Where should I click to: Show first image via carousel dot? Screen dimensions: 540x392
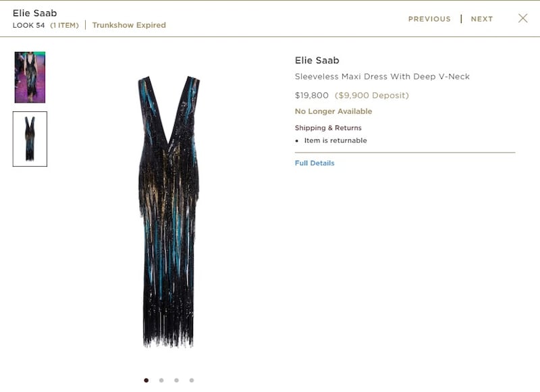point(146,381)
